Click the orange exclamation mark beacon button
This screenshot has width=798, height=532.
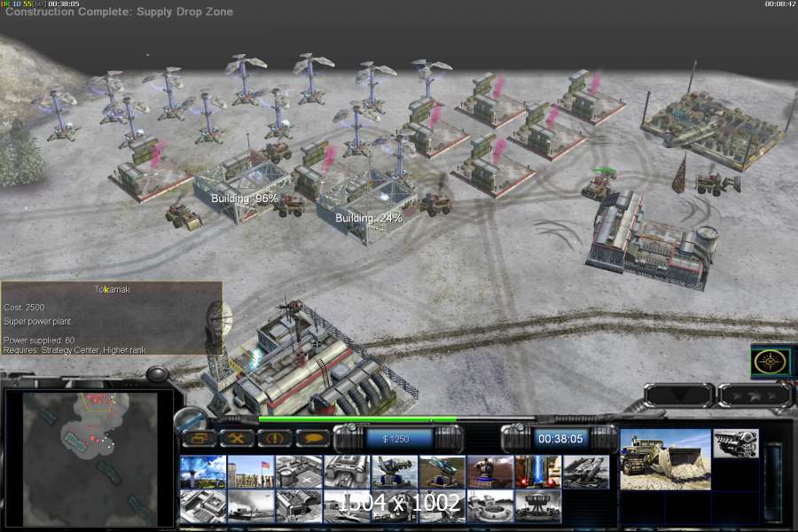coord(274,438)
